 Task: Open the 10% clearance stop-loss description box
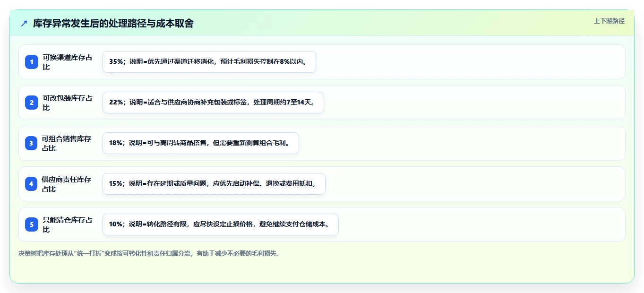(221, 224)
